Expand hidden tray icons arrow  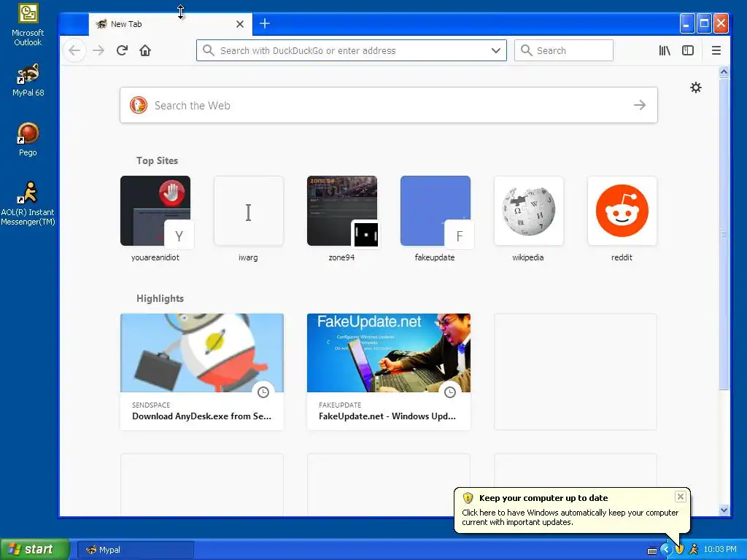tap(665, 550)
